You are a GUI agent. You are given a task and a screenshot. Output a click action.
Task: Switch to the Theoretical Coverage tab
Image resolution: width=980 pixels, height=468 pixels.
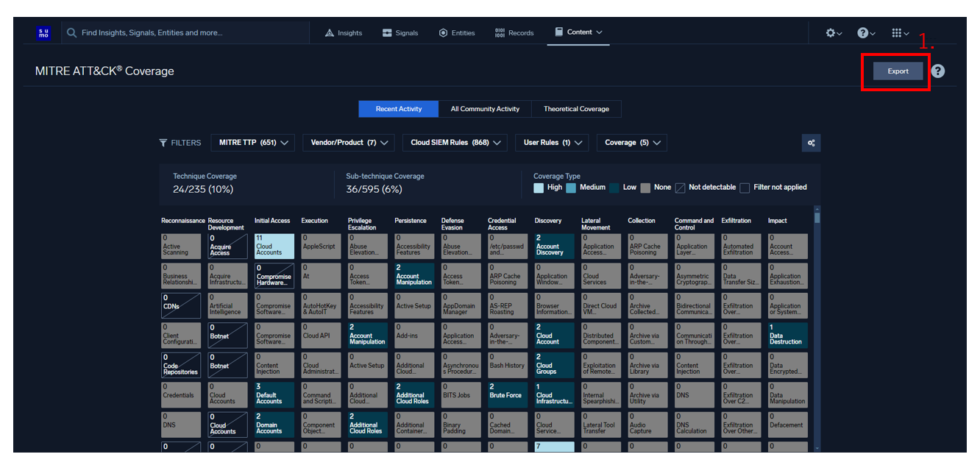(x=576, y=109)
